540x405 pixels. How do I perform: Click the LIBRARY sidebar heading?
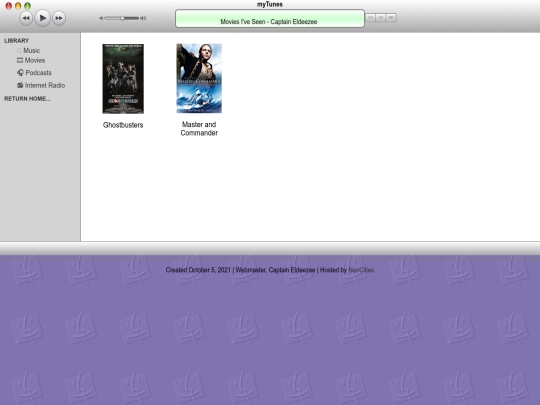17,41
